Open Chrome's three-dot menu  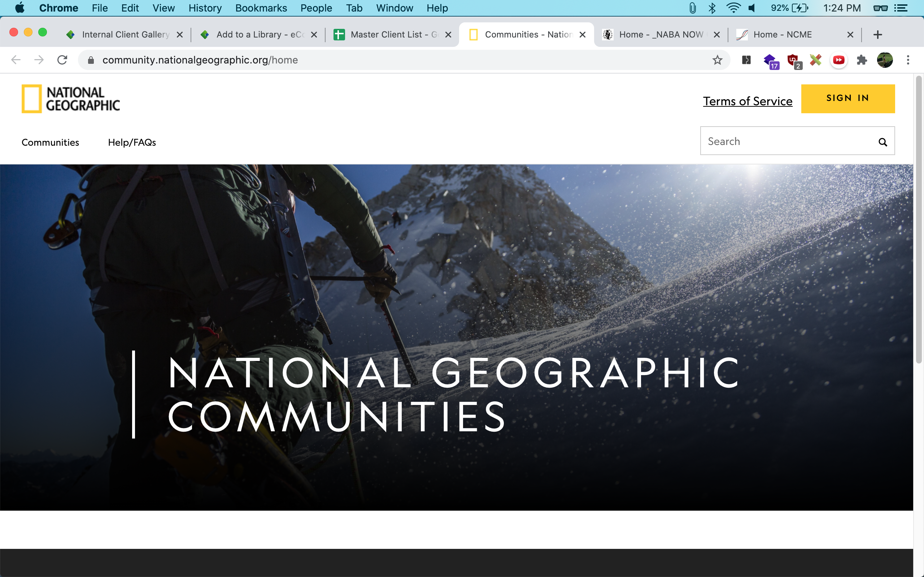coord(908,60)
